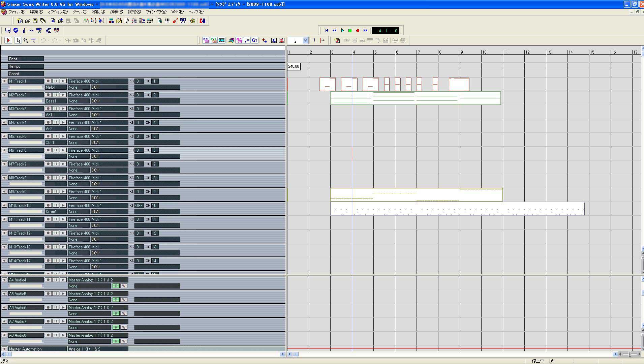Click measure 9 on the timeline ruler
The image size is (644, 364).
point(462,52)
